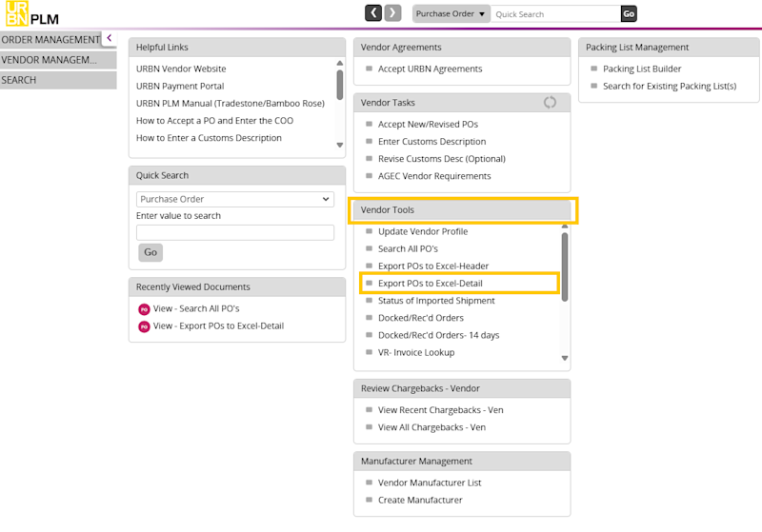Click Create Manufacturer

pyautogui.click(x=420, y=500)
